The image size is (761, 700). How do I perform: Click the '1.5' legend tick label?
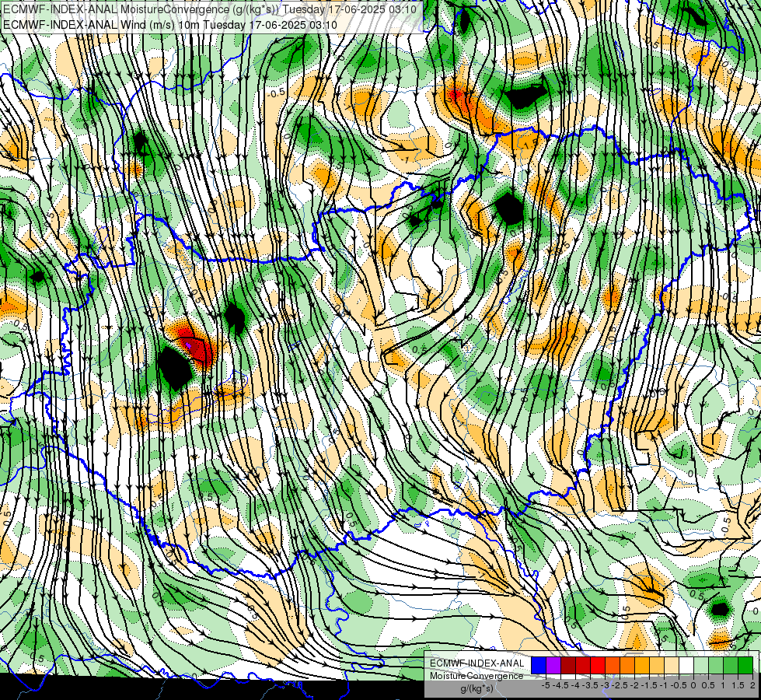[738, 685]
